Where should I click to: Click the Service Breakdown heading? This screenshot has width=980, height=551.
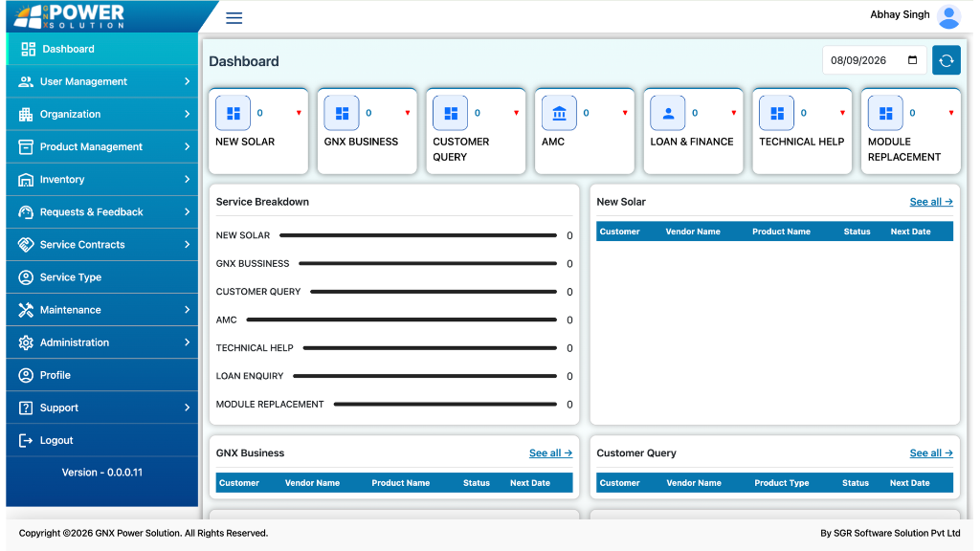(x=262, y=202)
